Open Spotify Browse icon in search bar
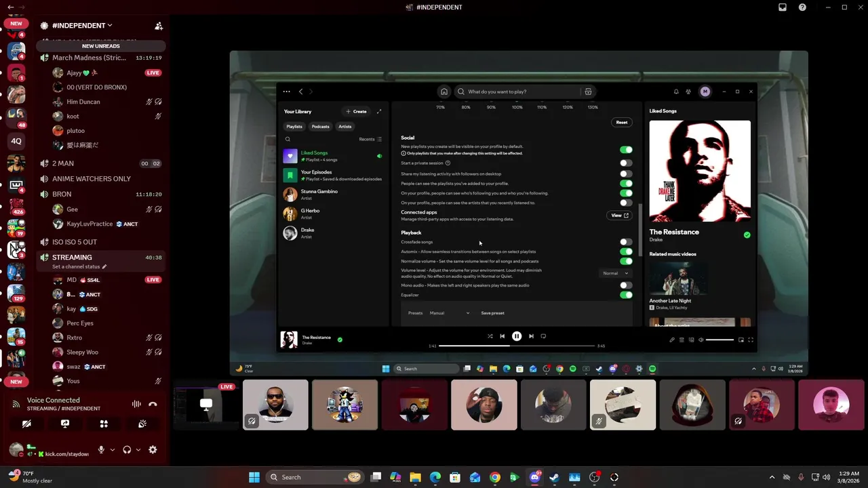 tap(588, 91)
